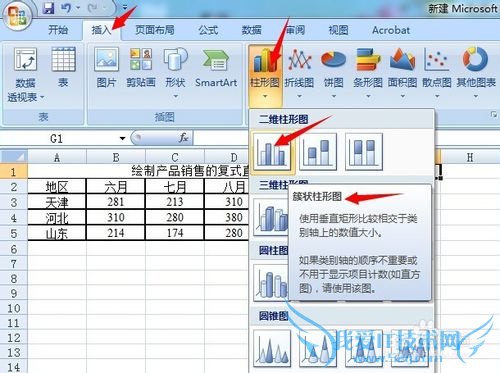The height and width of the screenshot is (373, 500).
Task: Open the 形状 shapes gallery
Action: pos(175,73)
